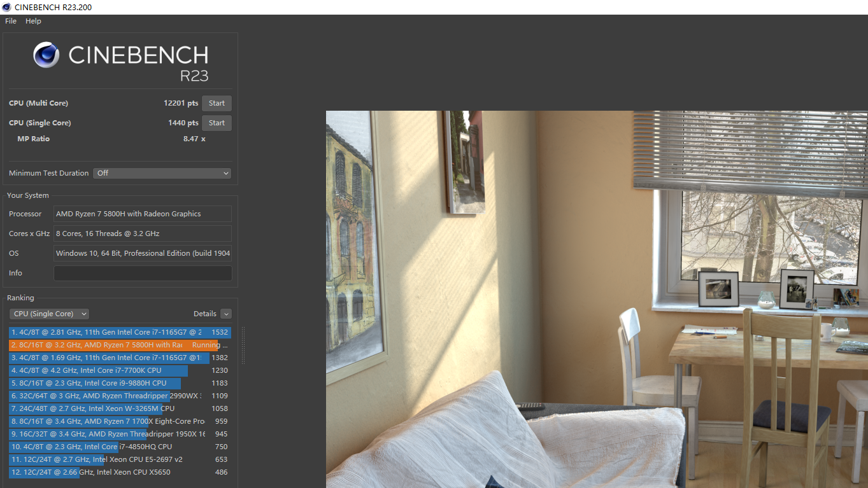Open the File menu
The image size is (868, 488).
[x=11, y=21]
